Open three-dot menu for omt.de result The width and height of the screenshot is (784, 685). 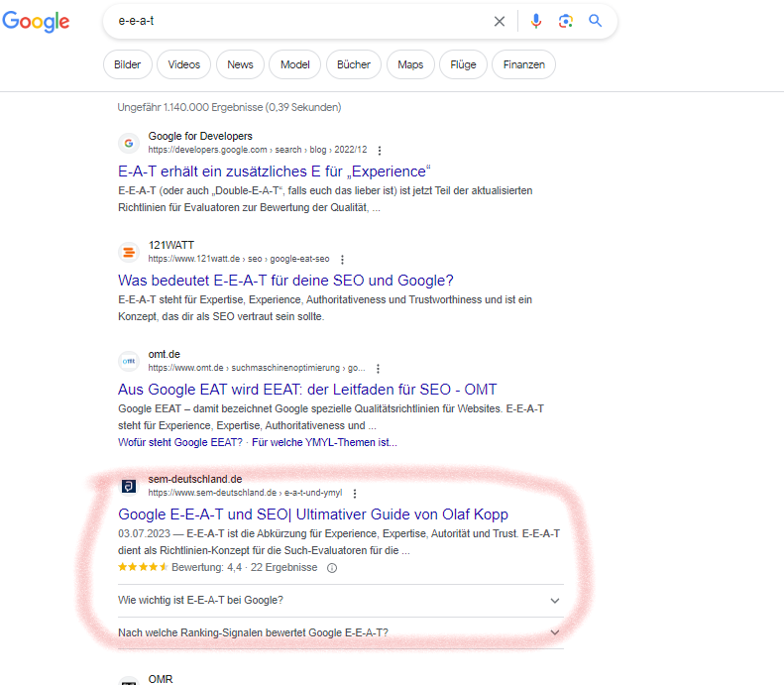pos(378,368)
